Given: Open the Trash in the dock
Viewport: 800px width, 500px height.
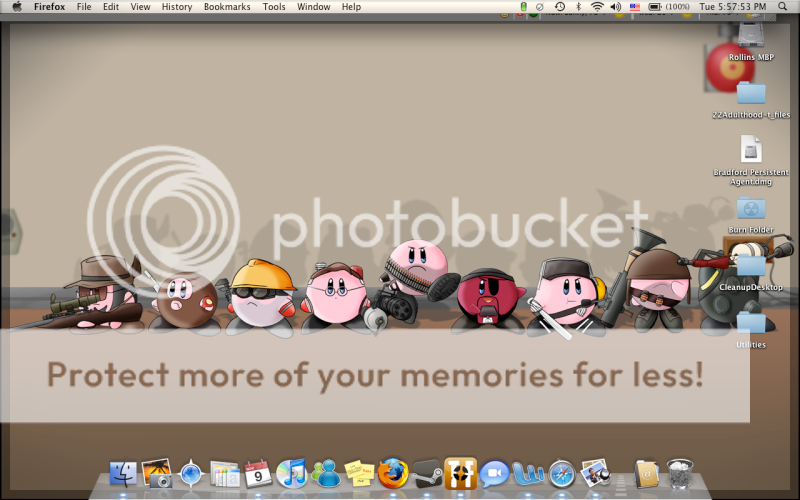Looking at the screenshot, I should [680, 472].
